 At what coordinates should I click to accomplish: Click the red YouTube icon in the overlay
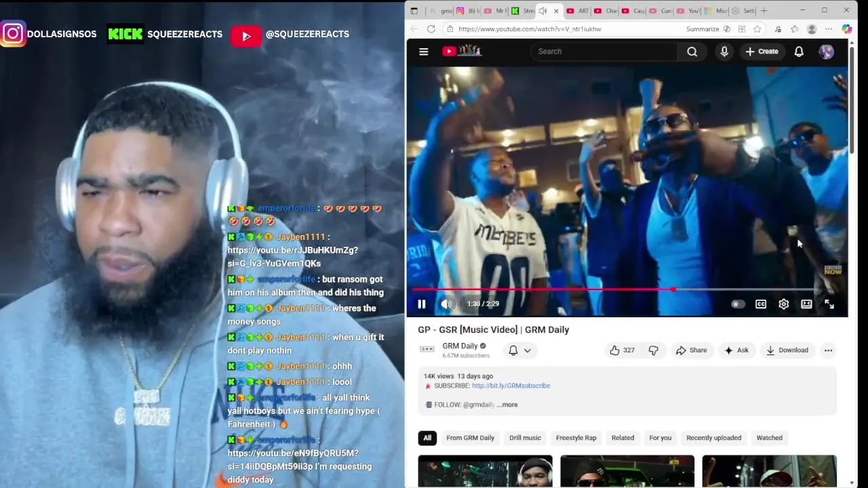246,36
